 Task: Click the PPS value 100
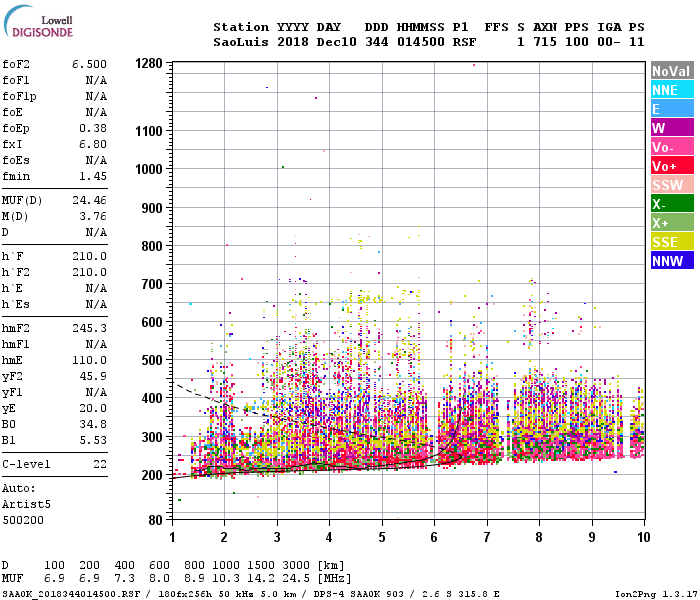pyautogui.click(x=577, y=42)
